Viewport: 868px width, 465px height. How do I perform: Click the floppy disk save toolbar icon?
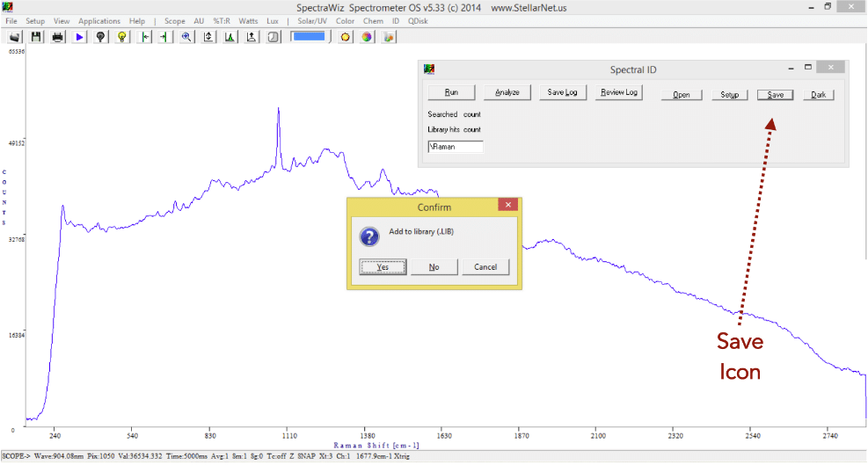pos(36,37)
